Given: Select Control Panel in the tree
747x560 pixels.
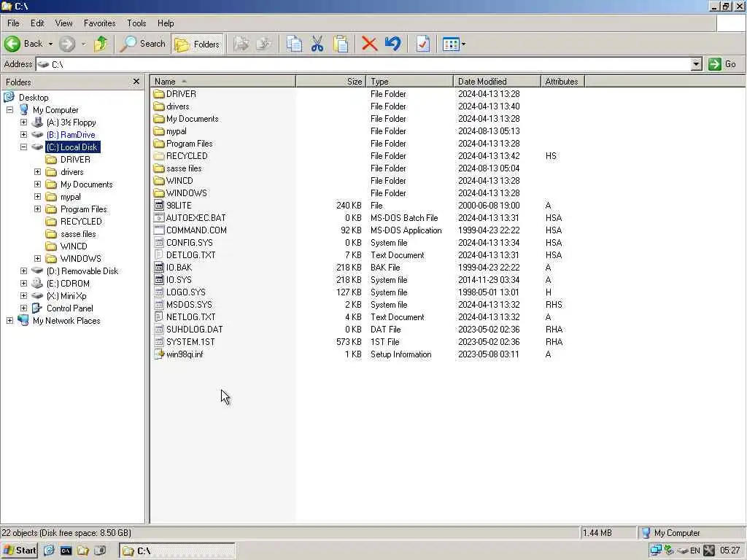Looking at the screenshot, I should click(69, 308).
